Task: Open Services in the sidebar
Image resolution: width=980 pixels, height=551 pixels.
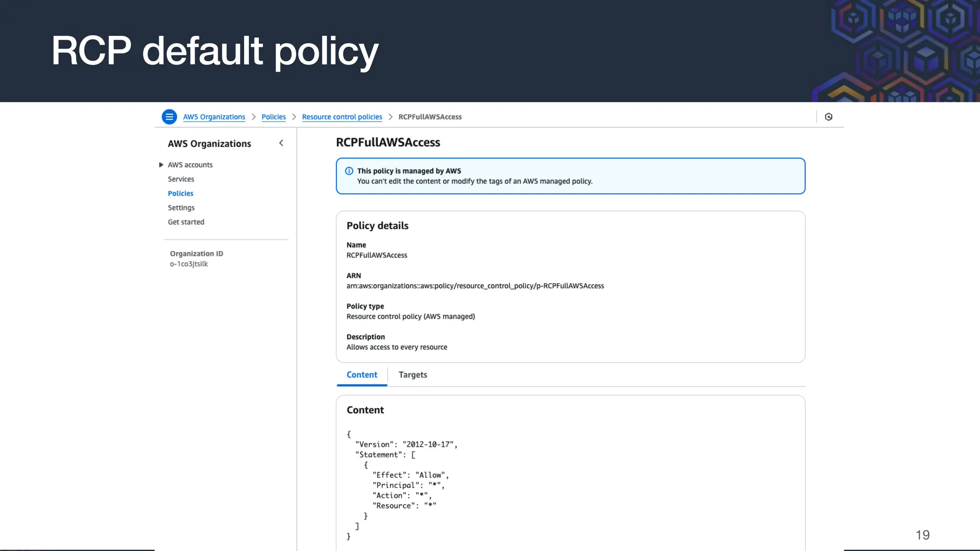Action: [181, 179]
